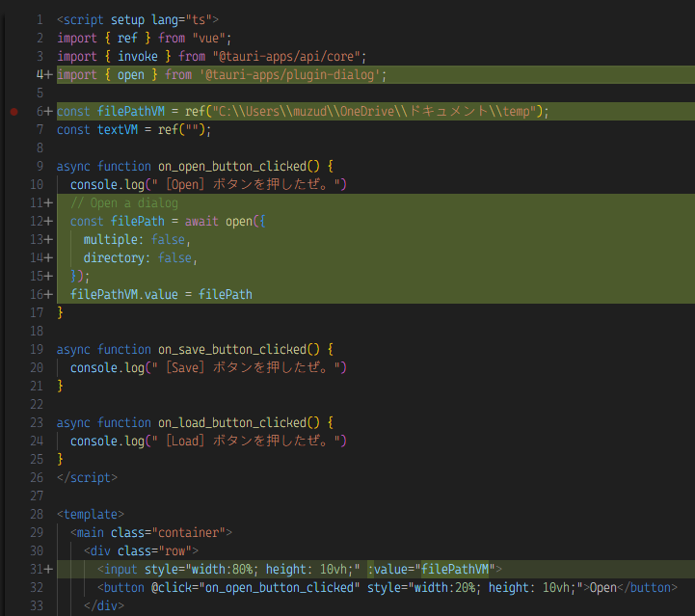This screenshot has height=616, width=695.
Task: Click the console.log '[Save]' statement on line 20
Action: click(208, 368)
